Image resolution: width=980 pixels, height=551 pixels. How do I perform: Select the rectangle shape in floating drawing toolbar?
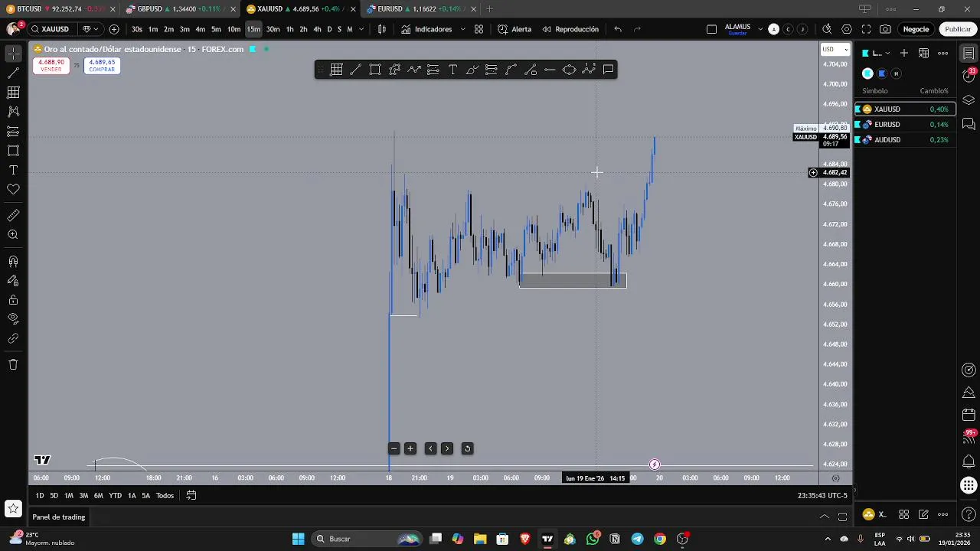pyautogui.click(x=375, y=70)
